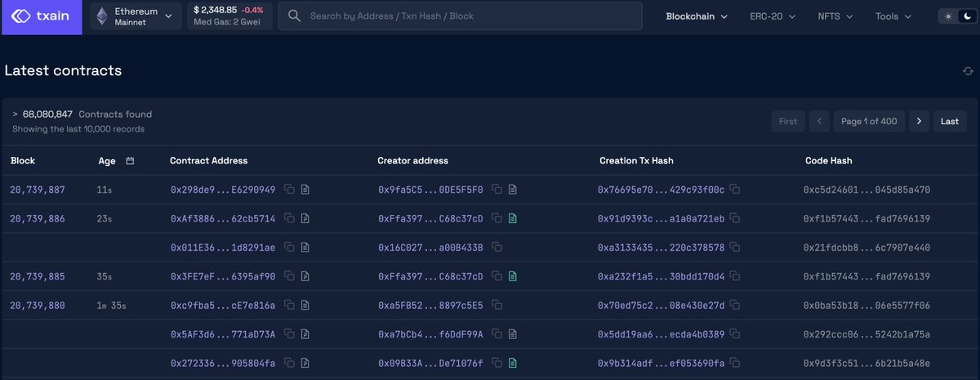
Task: Toggle light/dark theme switch
Action: [x=956, y=16]
